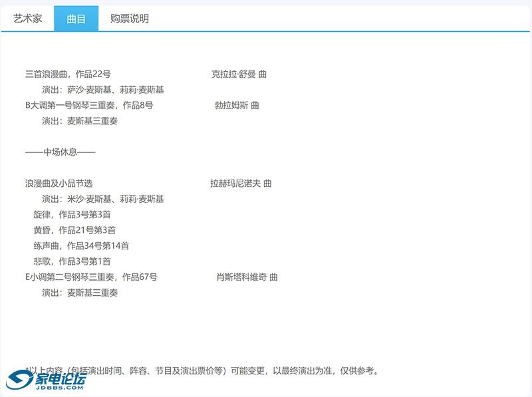Click the 三首浪漫曲，作品22号 title
This screenshot has height=397, width=532.
(68, 74)
